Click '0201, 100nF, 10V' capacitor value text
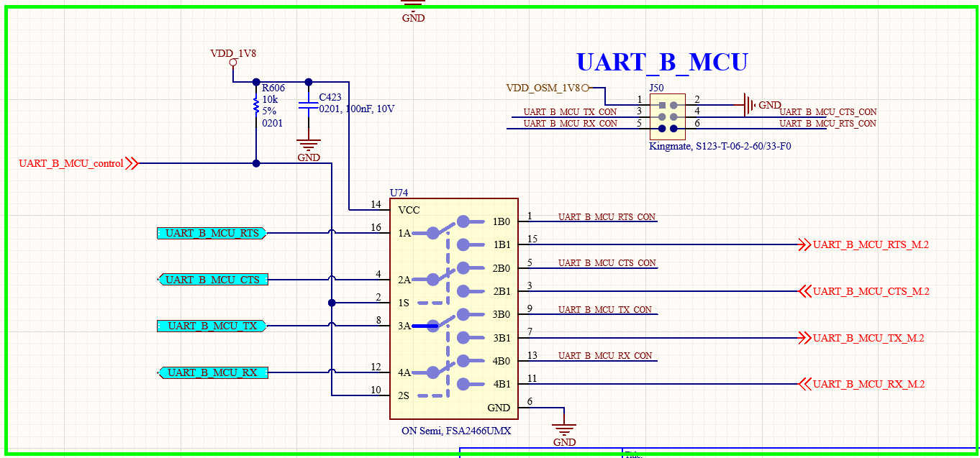Viewport: 980px width, 458px height. coord(357,109)
